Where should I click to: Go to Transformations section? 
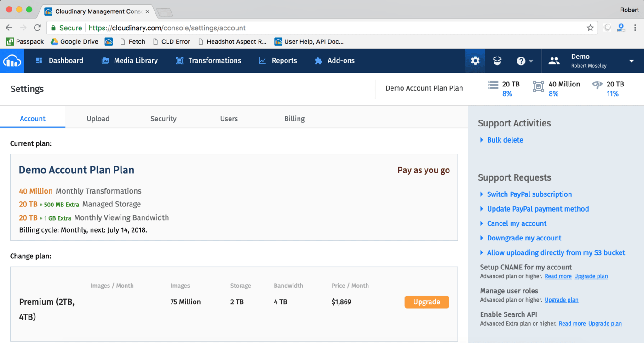coord(208,61)
